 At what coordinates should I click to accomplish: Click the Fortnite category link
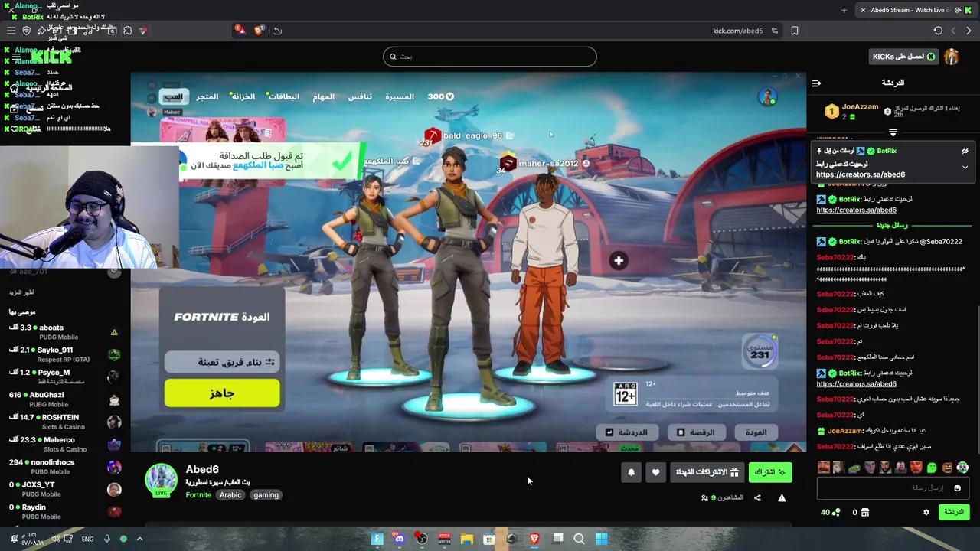[x=198, y=495]
